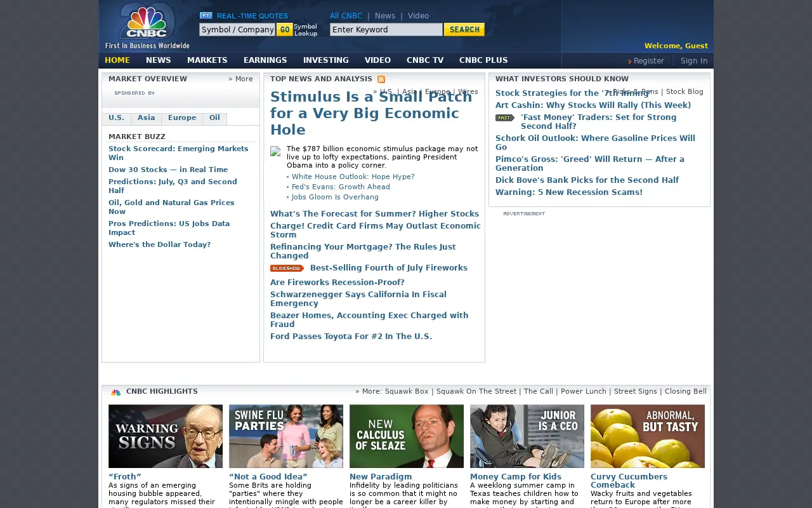Open the Symbol Lookup link
Screen dimensions: 812x508
click(x=306, y=30)
